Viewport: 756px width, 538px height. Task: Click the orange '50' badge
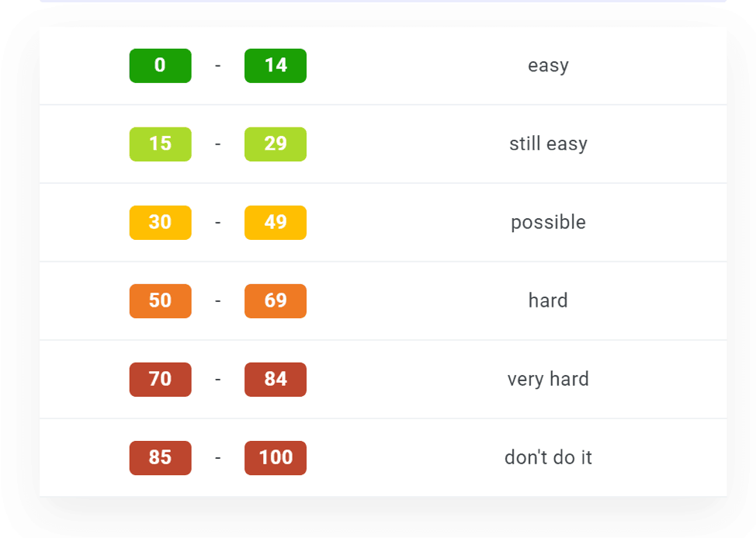[160, 300]
